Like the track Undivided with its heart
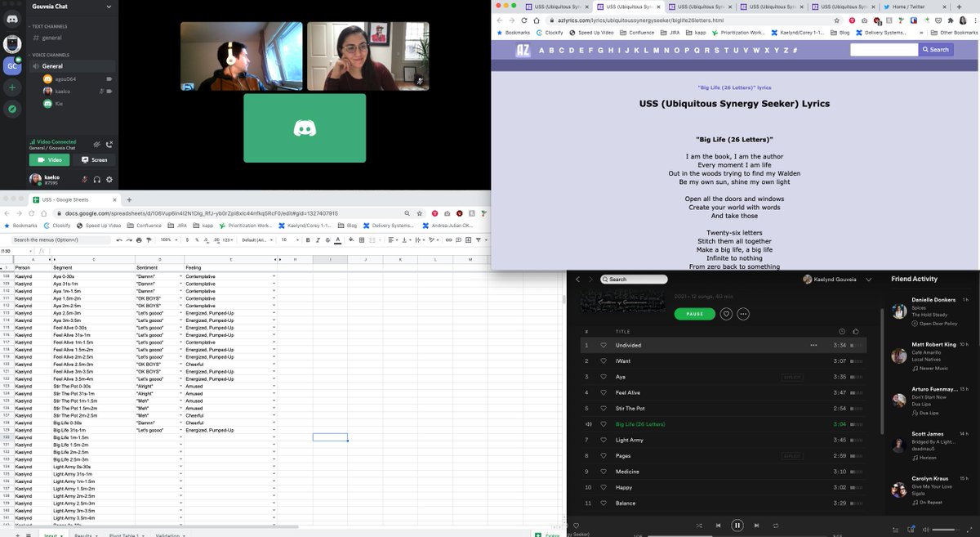 click(604, 345)
